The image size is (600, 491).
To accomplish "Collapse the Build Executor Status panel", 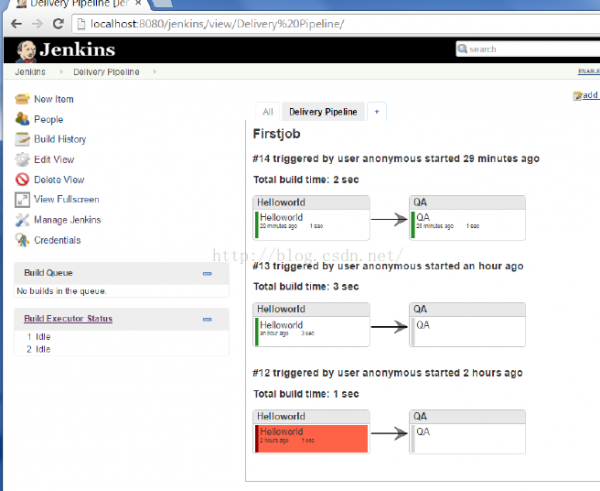I will pos(207,320).
